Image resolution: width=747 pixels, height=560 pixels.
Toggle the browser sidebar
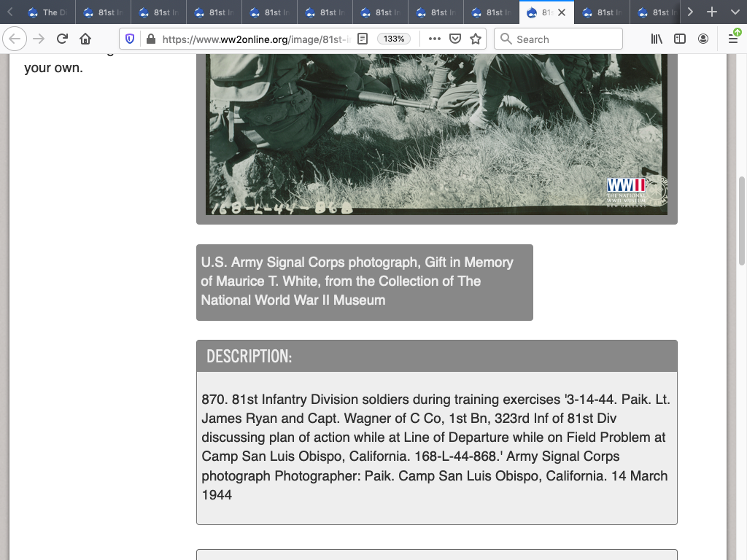[680, 39]
